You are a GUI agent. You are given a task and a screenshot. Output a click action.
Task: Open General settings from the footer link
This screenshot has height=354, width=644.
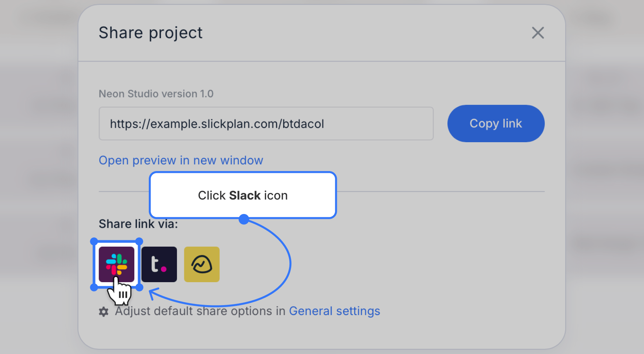[335, 311]
